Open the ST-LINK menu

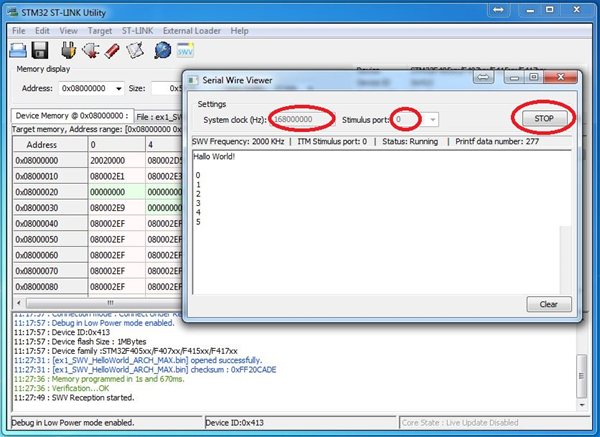coord(137,31)
